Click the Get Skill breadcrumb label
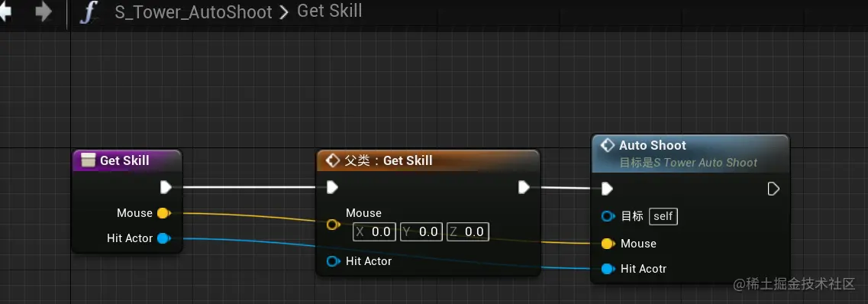 329,11
